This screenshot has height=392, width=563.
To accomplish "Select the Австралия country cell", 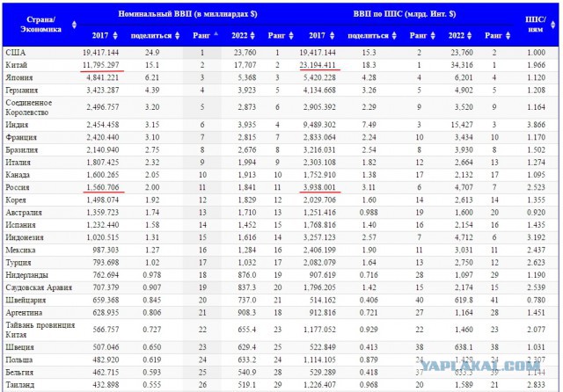I will pos(24,213).
